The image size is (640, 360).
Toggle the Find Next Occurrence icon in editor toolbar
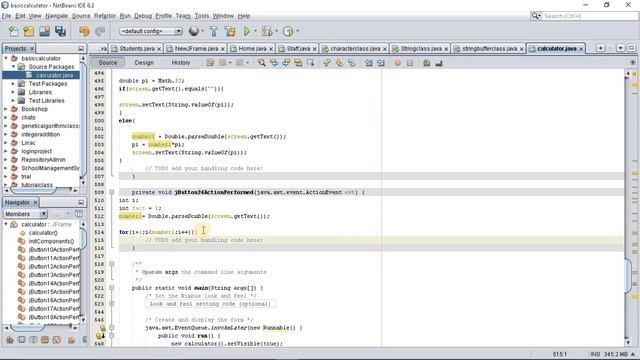pyautogui.click(x=286, y=63)
